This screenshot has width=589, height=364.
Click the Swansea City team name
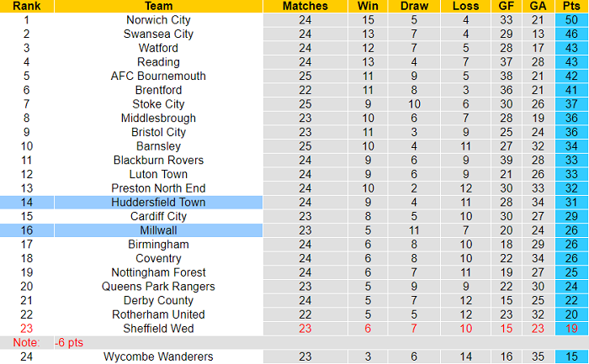click(158, 34)
